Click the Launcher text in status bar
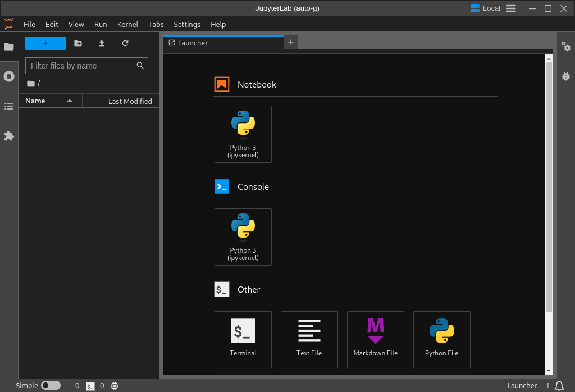 [x=522, y=385]
